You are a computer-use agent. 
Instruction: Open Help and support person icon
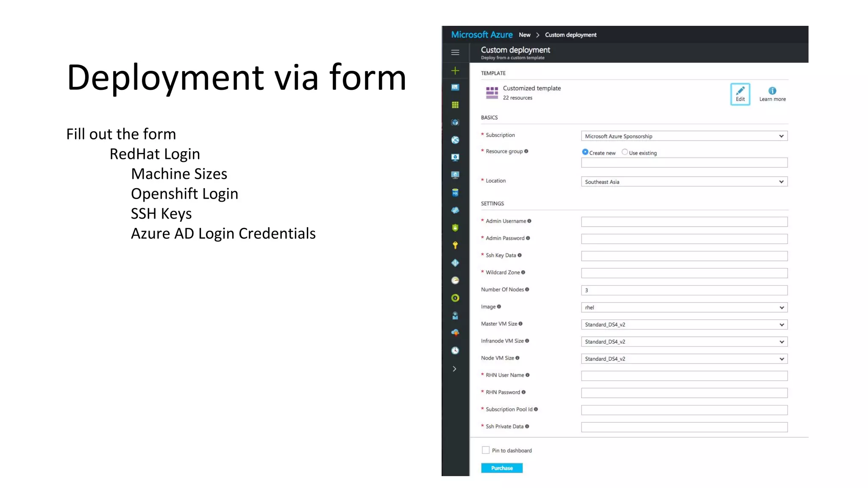pos(455,316)
